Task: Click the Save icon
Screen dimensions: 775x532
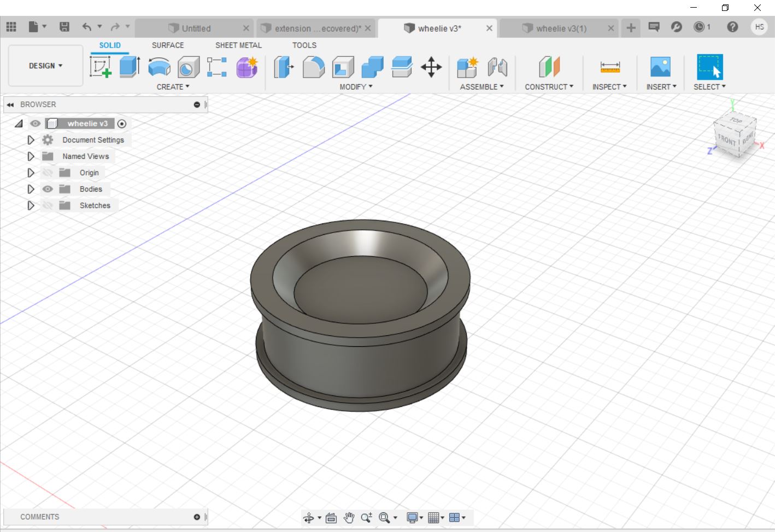Action: pyautogui.click(x=64, y=27)
